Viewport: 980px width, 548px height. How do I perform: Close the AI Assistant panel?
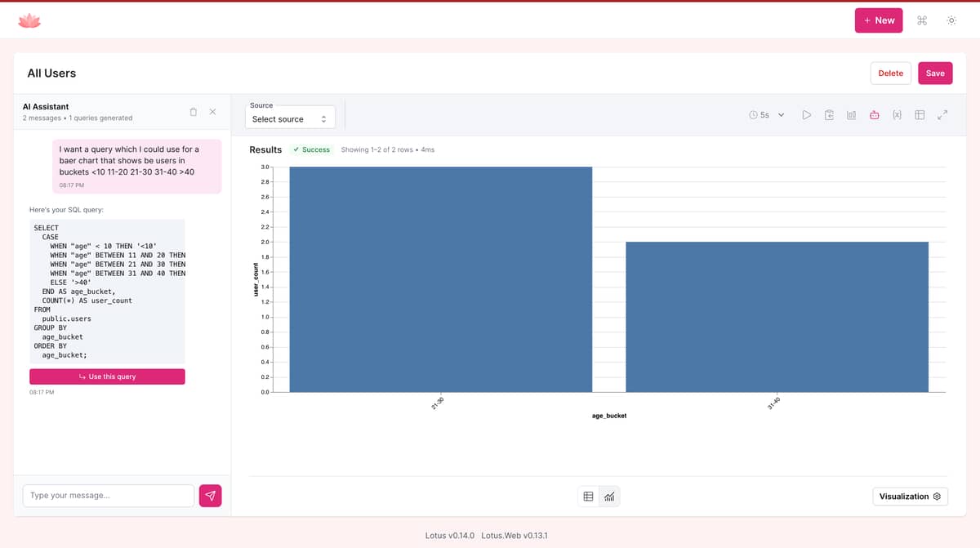pos(212,112)
